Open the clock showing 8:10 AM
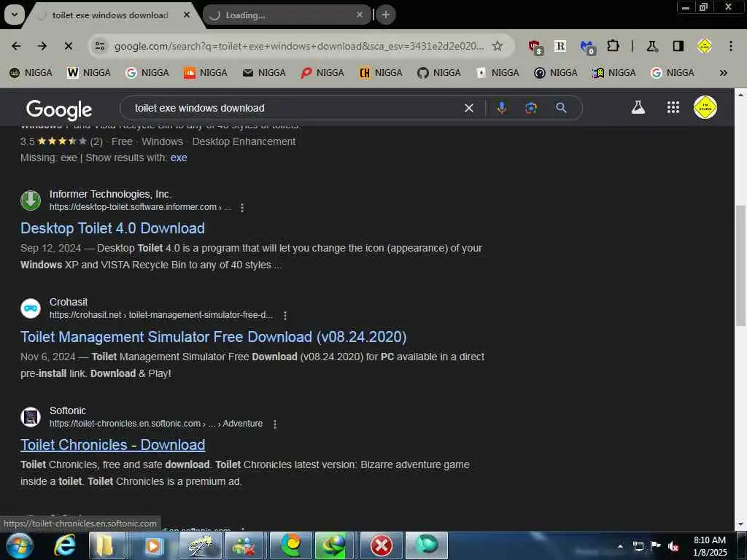 pos(710,546)
